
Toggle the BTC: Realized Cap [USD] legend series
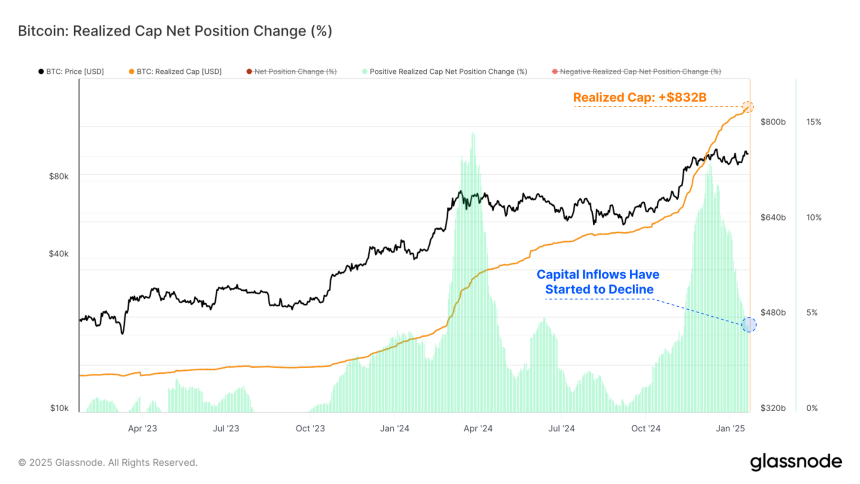click(175, 71)
